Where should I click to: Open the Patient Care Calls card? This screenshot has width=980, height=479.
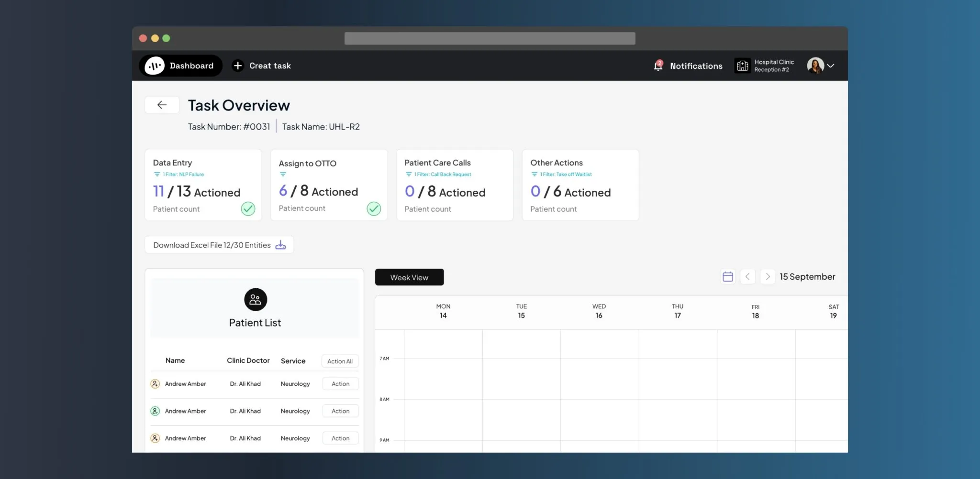coord(455,185)
